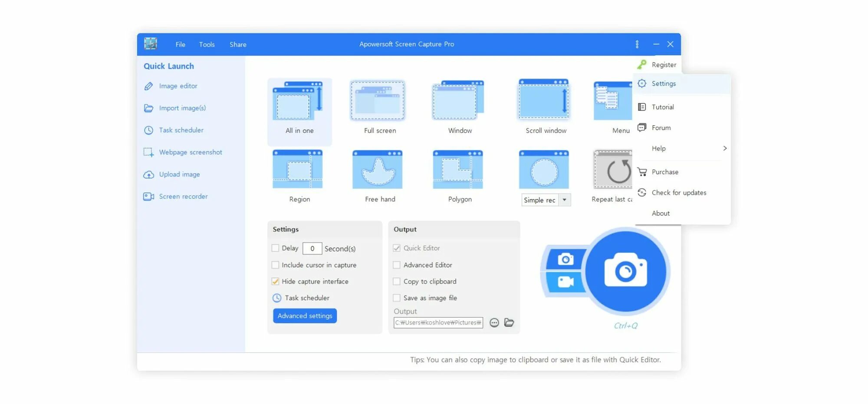Open Image editor from Quick Launch

tap(171, 86)
